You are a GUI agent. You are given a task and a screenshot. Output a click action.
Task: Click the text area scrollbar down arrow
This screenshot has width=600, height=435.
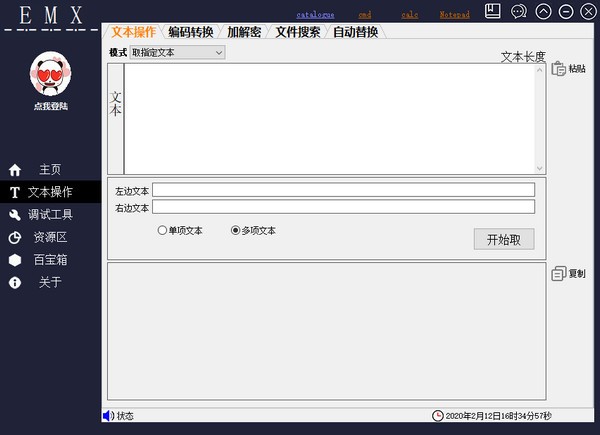[x=540, y=168]
